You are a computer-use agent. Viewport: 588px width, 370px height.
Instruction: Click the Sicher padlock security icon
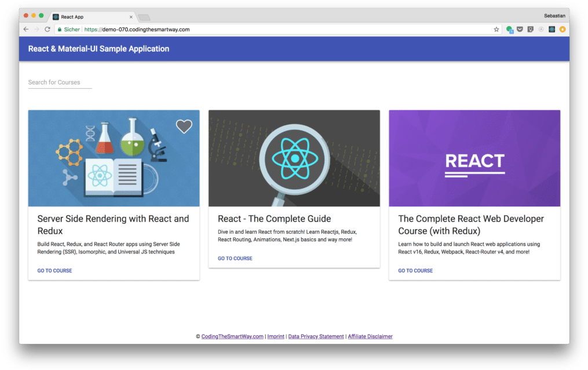coord(60,29)
